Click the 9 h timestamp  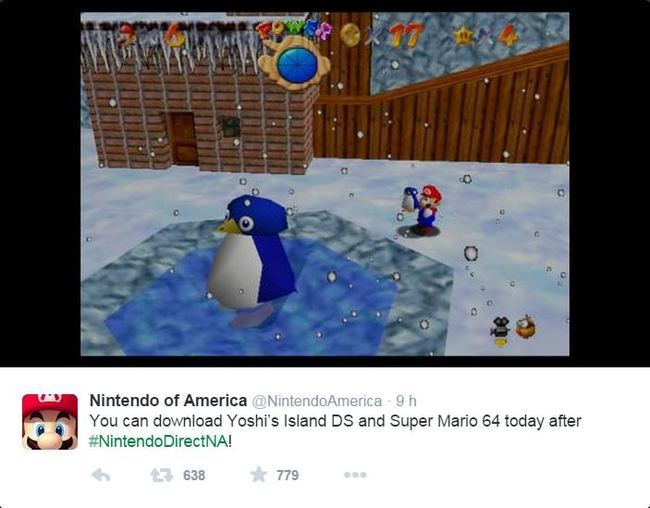(x=406, y=401)
